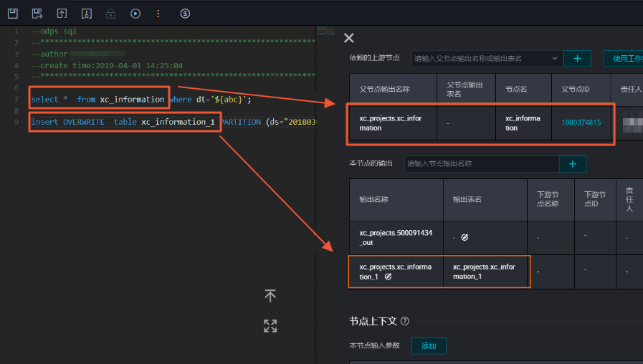Click the upload arrow toolbar icon
This screenshot has width=643, height=364.
click(x=62, y=14)
